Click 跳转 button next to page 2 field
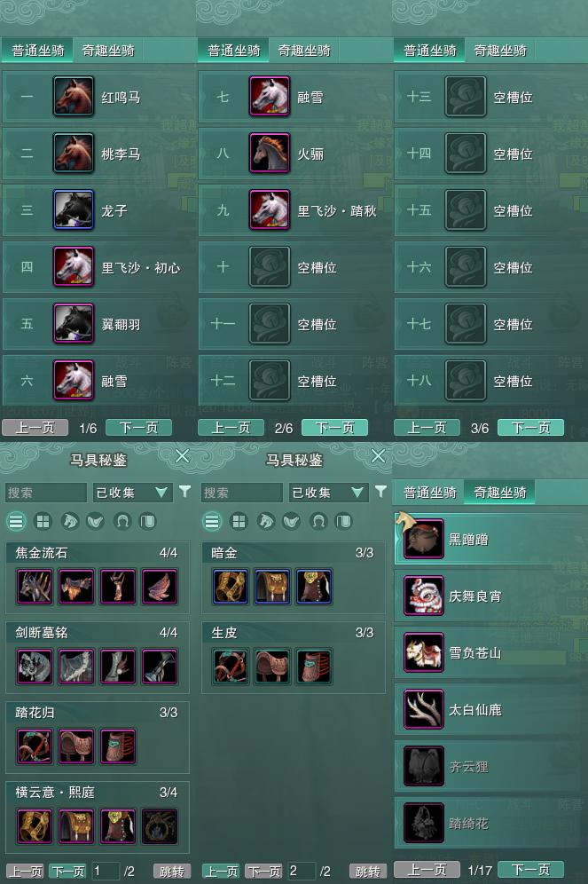588x884 pixels. [x=367, y=871]
